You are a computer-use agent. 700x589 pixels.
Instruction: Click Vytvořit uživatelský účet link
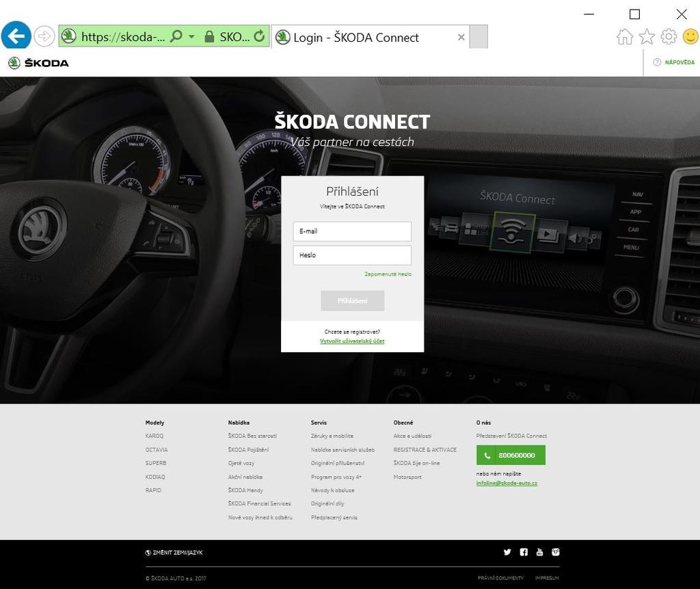(352, 341)
